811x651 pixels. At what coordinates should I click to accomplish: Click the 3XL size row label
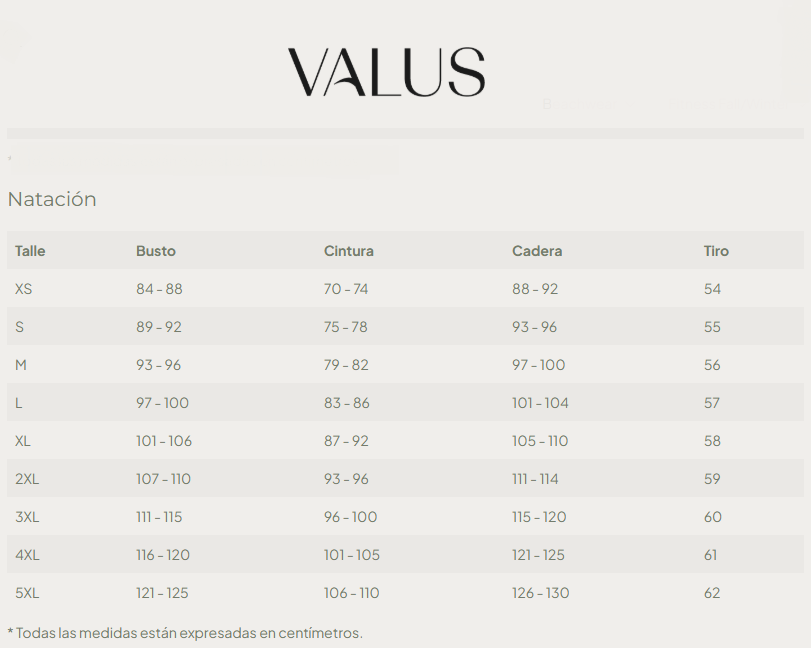coord(27,517)
